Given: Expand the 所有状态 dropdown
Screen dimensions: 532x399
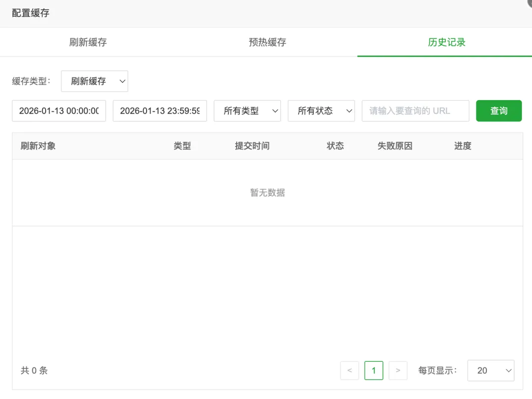Looking at the screenshot, I should point(321,111).
